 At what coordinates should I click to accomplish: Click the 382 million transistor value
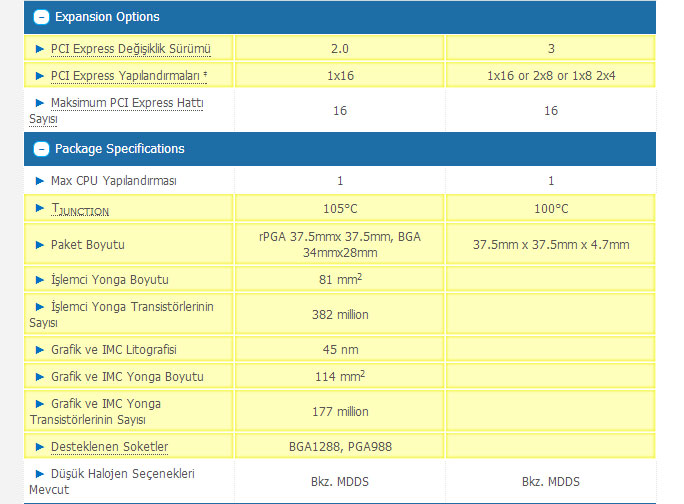pyautogui.click(x=340, y=315)
